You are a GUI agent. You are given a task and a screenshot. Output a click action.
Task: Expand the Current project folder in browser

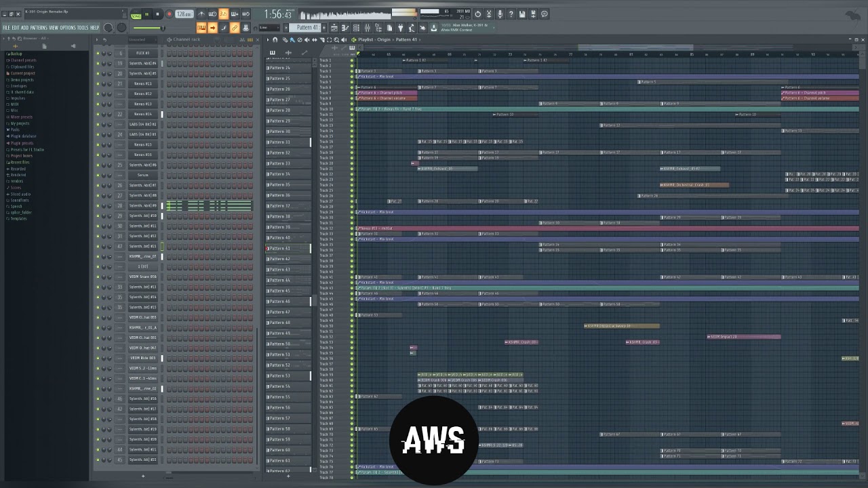pyautogui.click(x=22, y=73)
